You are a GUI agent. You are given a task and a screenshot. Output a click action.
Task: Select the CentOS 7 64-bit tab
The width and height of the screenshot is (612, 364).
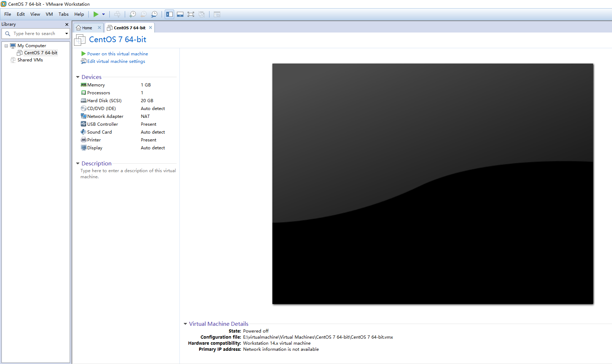129,28
